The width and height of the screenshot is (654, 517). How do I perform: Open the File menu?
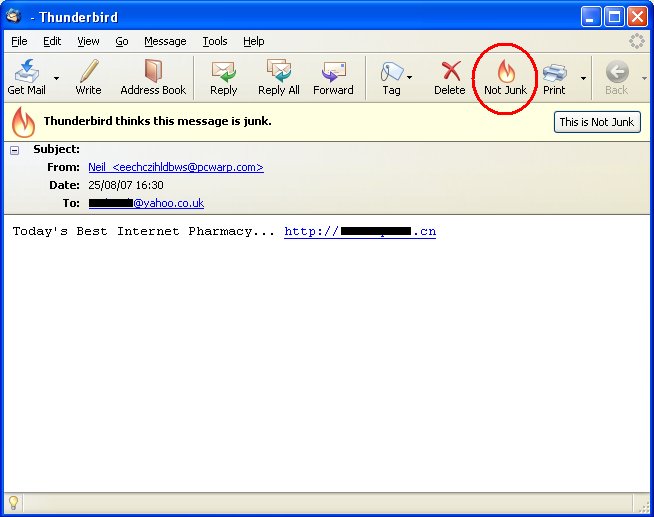point(19,41)
